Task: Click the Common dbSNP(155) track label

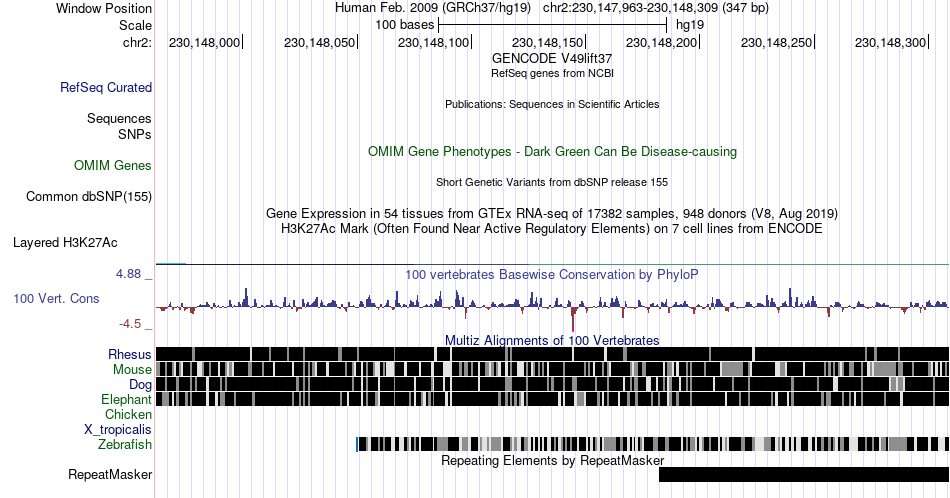Action: point(89,196)
